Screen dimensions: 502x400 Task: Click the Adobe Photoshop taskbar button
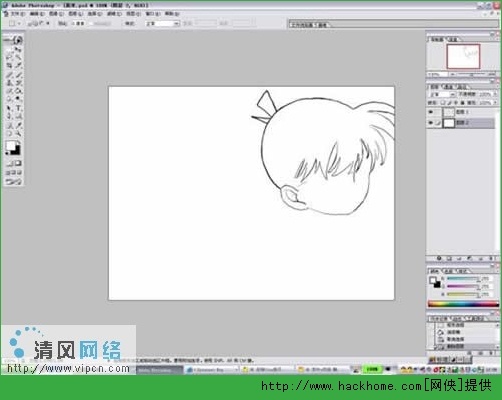(160, 370)
